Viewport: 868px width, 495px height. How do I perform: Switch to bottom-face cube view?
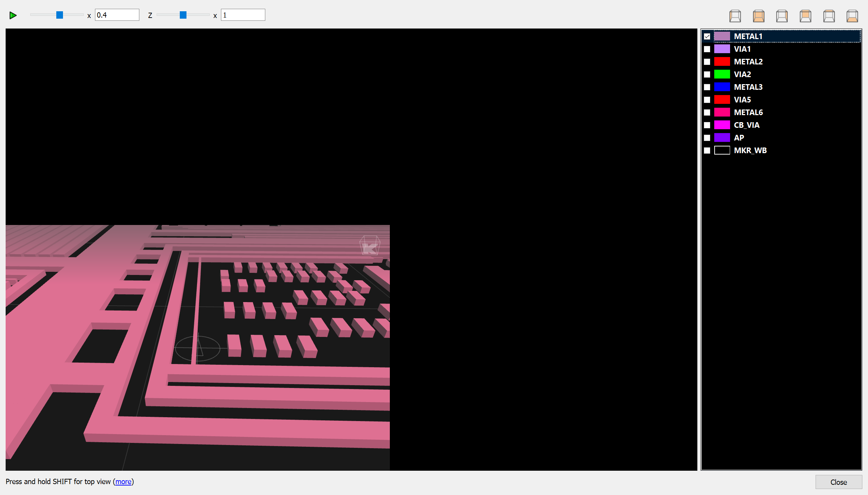(x=852, y=16)
